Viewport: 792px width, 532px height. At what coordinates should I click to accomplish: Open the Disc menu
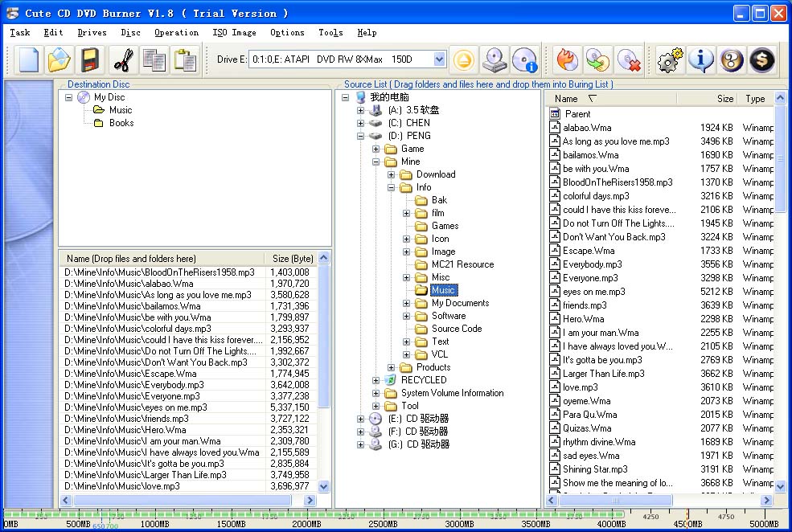pos(131,33)
